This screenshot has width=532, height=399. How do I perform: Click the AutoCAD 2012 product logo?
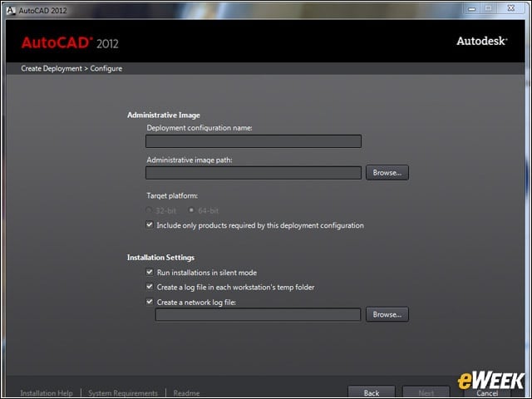coord(70,43)
